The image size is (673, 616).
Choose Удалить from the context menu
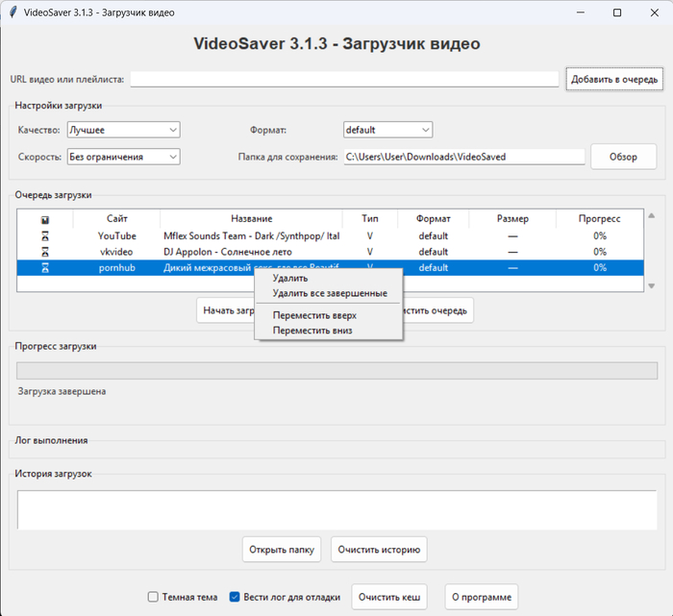tap(290, 279)
